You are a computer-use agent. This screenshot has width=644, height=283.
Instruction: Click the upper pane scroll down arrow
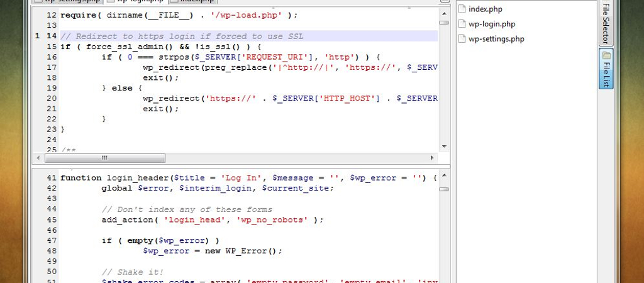point(443,147)
